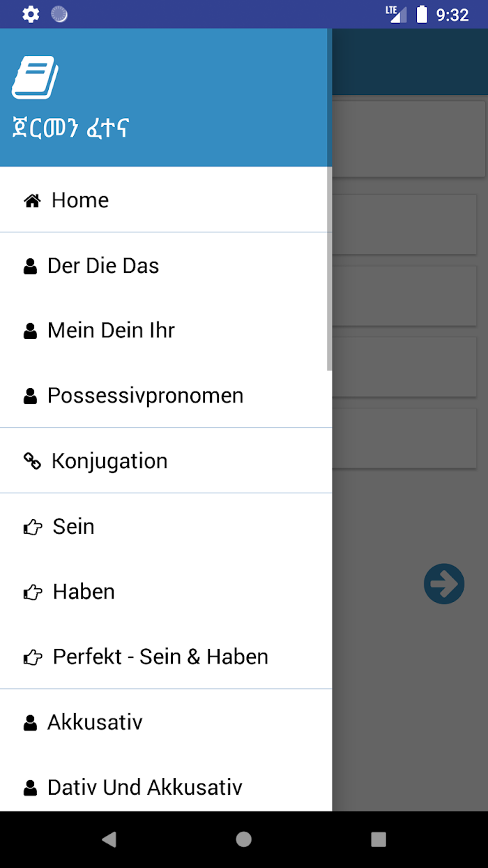Tap the pointing hand icon beside Haben
Screen dimensions: 488x868
[x=33, y=592]
